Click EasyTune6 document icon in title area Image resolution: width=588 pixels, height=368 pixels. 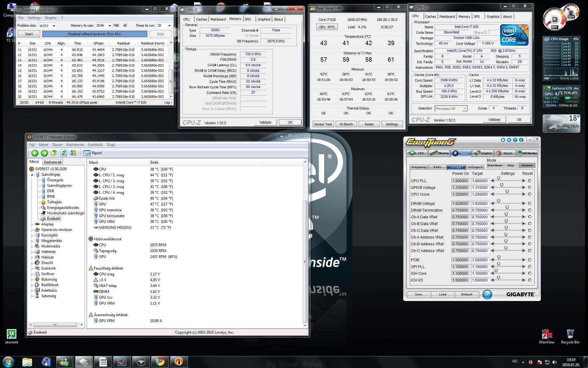click(x=503, y=140)
